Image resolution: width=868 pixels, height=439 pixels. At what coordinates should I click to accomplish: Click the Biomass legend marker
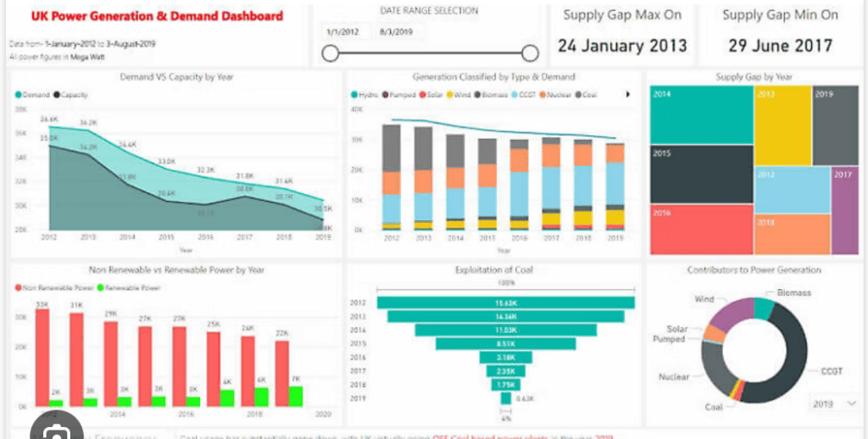tap(478, 95)
